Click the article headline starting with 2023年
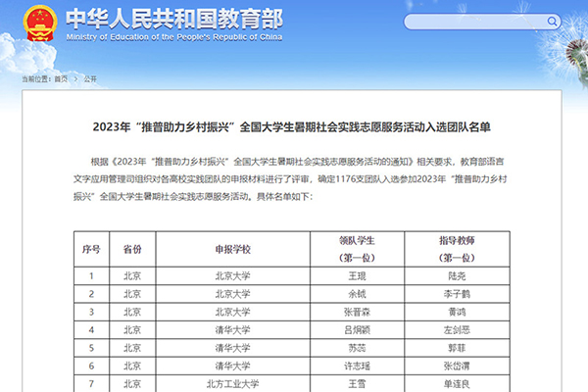This screenshot has width=588, height=392. (293, 128)
